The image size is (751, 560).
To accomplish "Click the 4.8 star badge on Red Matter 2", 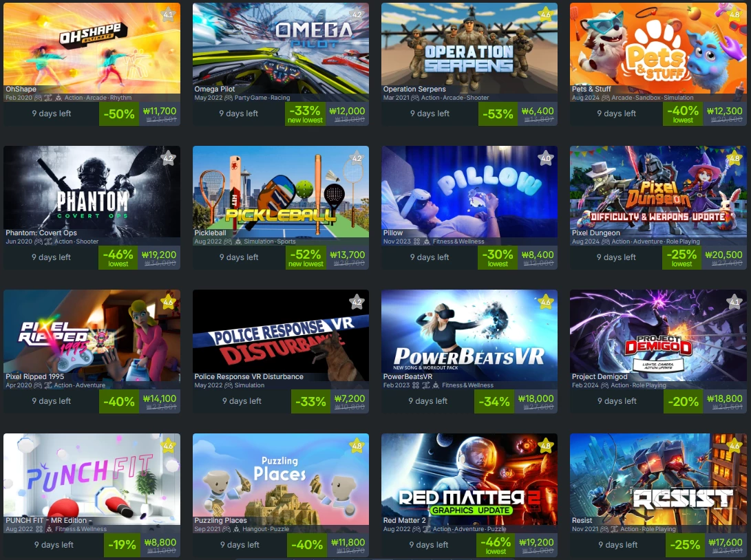I will pyautogui.click(x=546, y=446).
